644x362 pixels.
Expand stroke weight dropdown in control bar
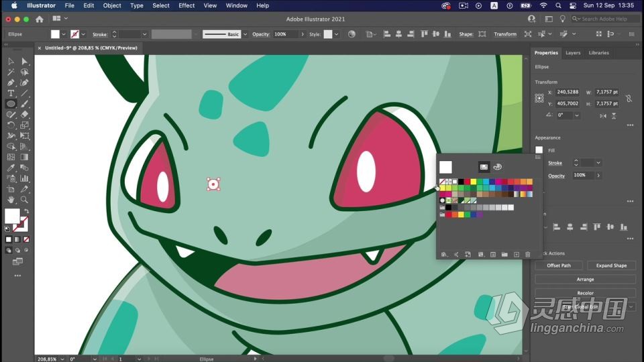coord(144,34)
